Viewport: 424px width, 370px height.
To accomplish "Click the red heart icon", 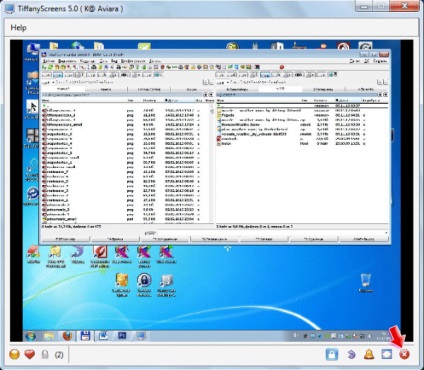I will [x=30, y=354].
